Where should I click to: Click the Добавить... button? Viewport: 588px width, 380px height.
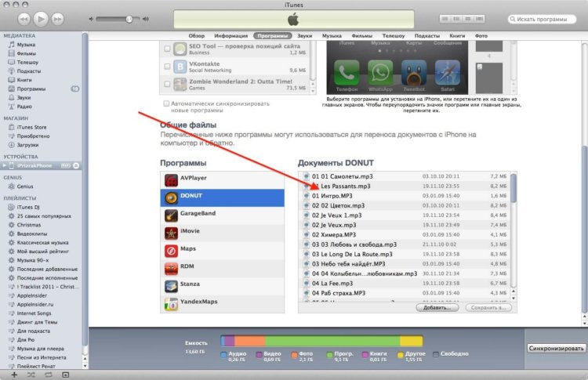437,308
